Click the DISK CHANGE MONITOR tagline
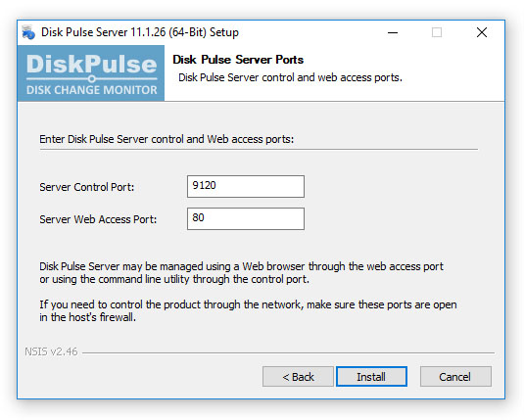The image size is (524, 420). [x=91, y=90]
